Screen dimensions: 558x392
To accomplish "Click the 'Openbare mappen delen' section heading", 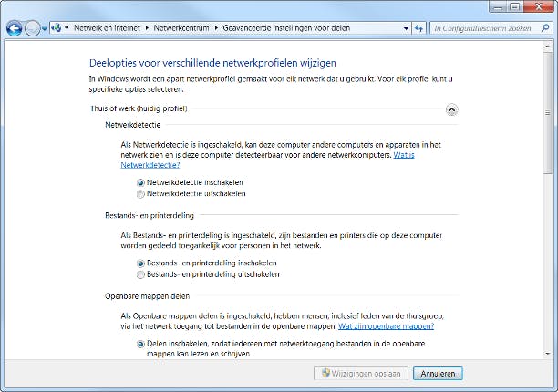I will (x=148, y=296).
